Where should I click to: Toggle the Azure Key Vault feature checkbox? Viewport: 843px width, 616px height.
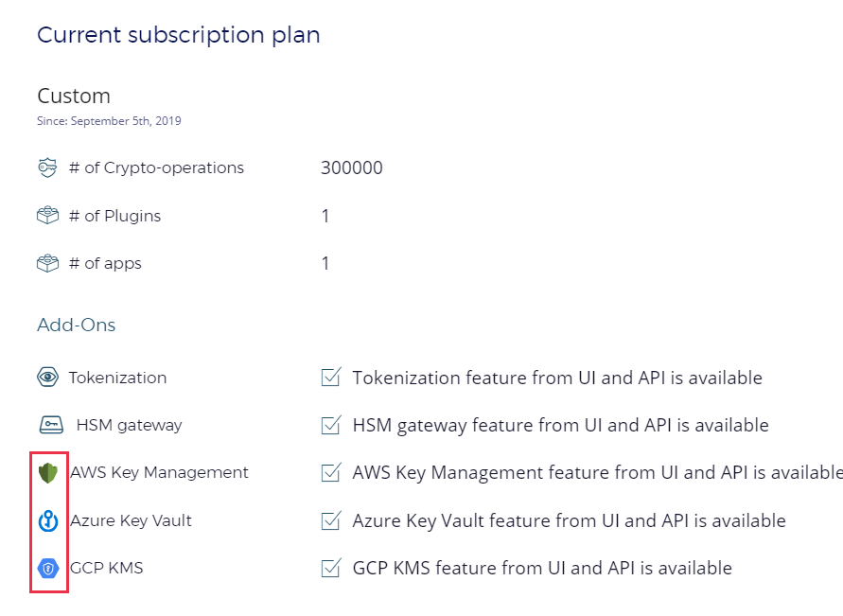[331, 520]
